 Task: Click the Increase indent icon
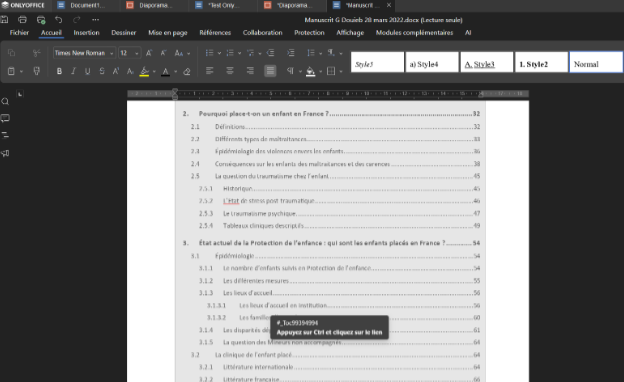[291, 53]
